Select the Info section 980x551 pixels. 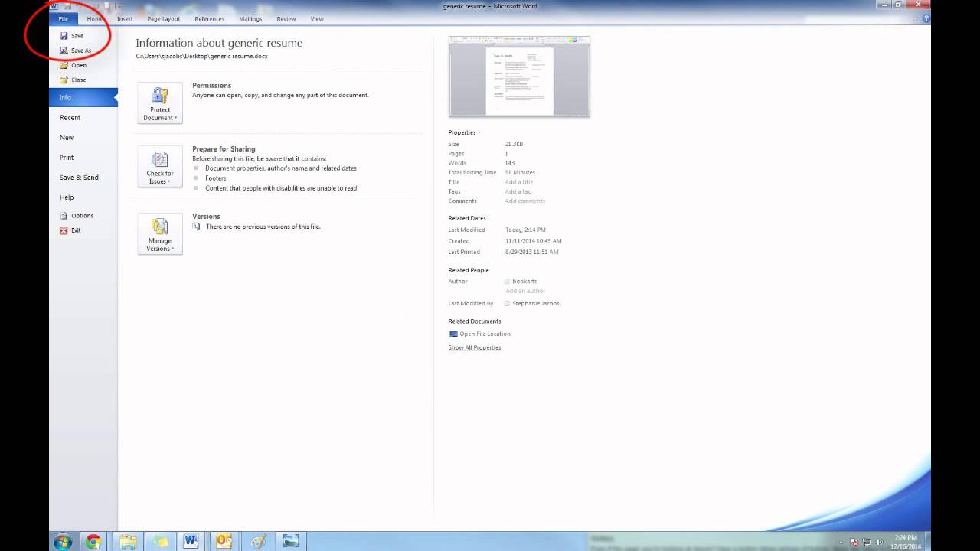[83, 98]
